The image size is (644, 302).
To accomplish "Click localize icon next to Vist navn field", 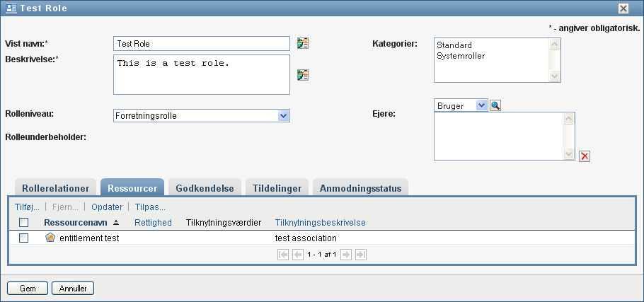I will (x=303, y=43).
